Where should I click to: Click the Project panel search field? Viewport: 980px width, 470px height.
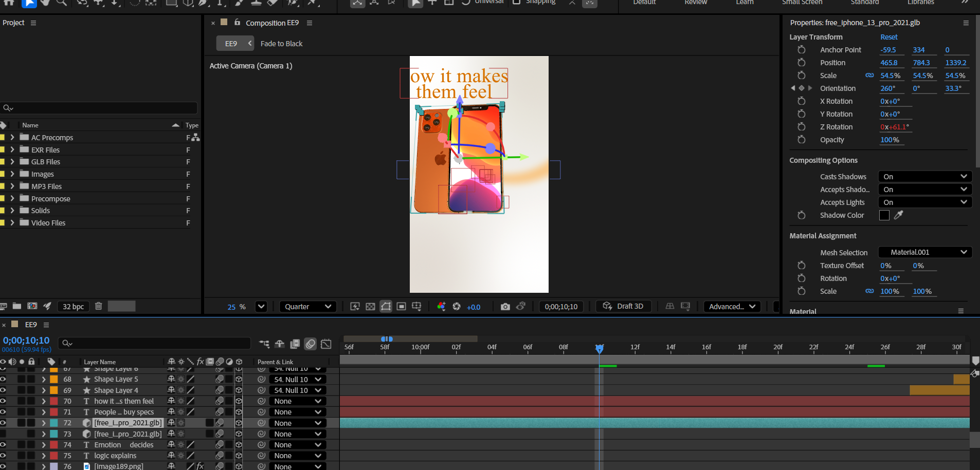(103, 108)
